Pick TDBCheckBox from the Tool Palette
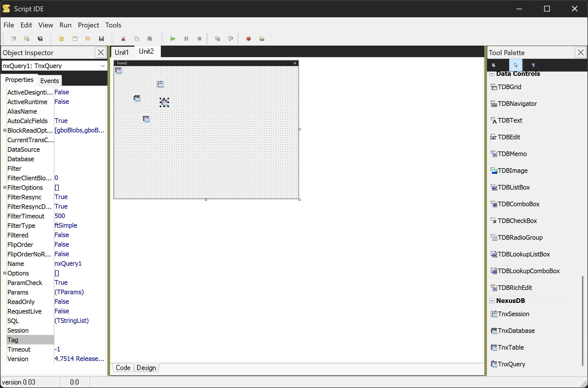The width and height of the screenshot is (588, 388). (x=514, y=221)
